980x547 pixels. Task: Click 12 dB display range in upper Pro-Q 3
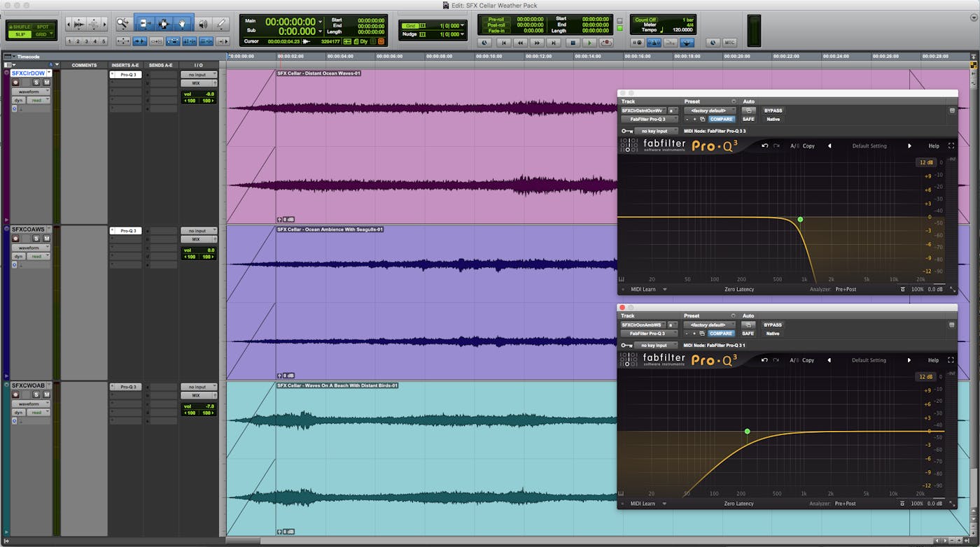point(926,162)
